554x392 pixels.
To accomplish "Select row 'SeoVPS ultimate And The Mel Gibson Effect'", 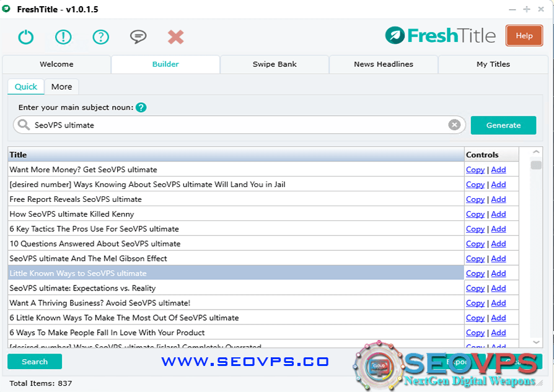I will click(x=236, y=258).
